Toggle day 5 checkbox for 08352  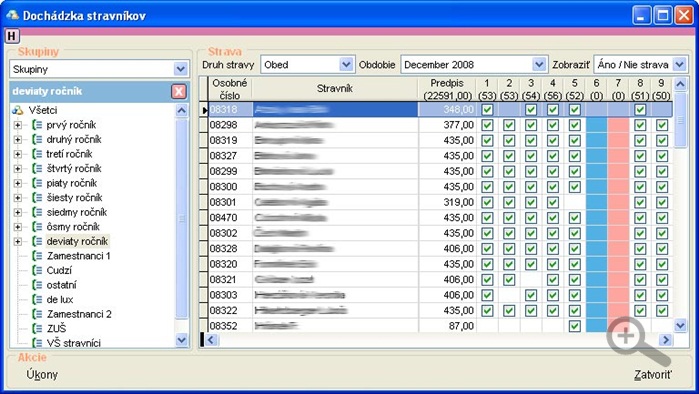pyautogui.click(x=575, y=326)
